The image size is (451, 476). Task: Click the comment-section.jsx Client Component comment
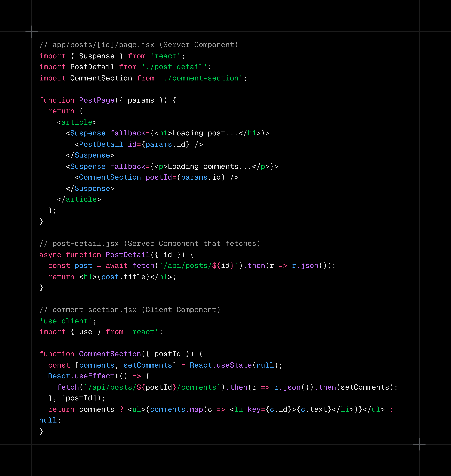(x=130, y=310)
